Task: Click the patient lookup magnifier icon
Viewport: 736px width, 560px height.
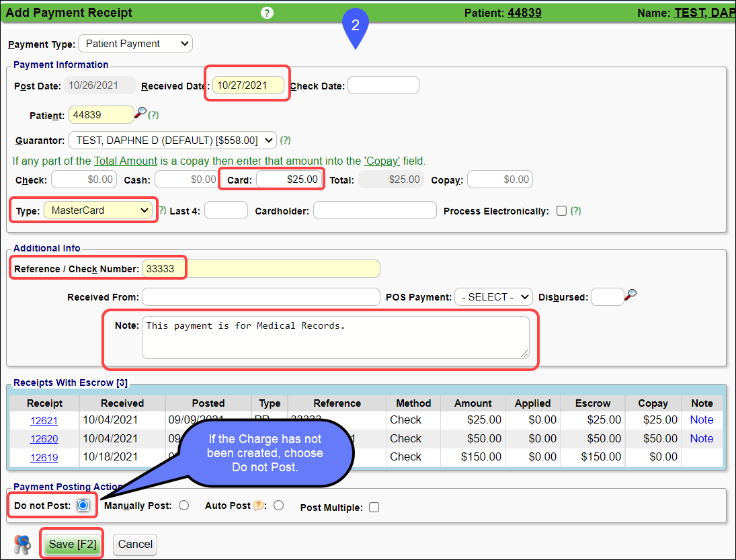Action: [x=140, y=113]
